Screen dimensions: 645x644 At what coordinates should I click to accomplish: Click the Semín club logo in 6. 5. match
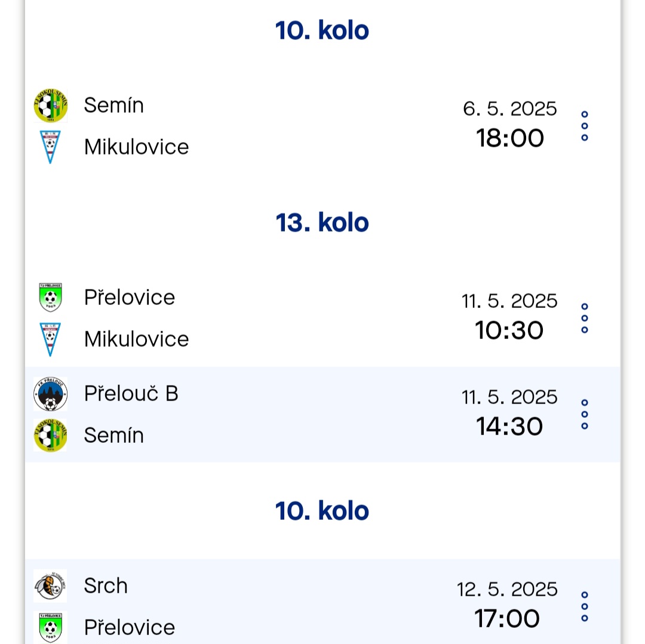tap(50, 106)
